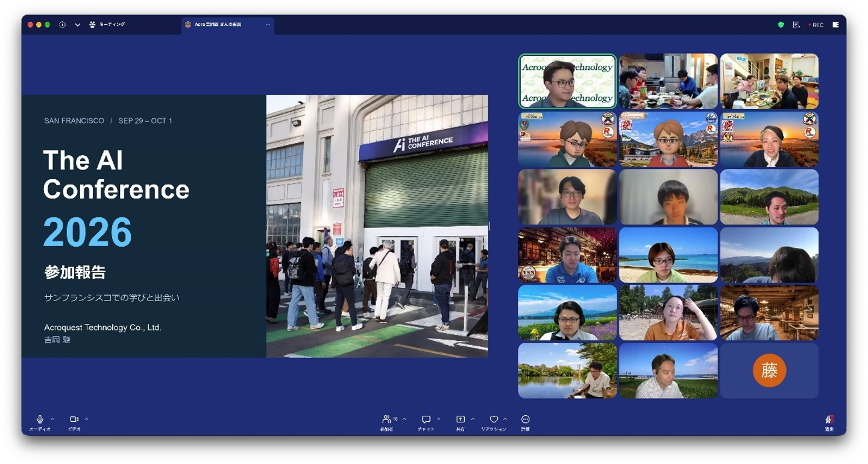Click the shared AI Conference venue photo

[377, 226]
